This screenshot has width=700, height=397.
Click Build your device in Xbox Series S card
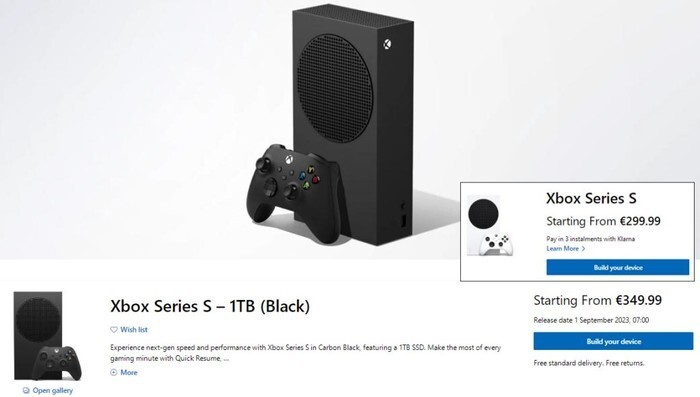618,267
